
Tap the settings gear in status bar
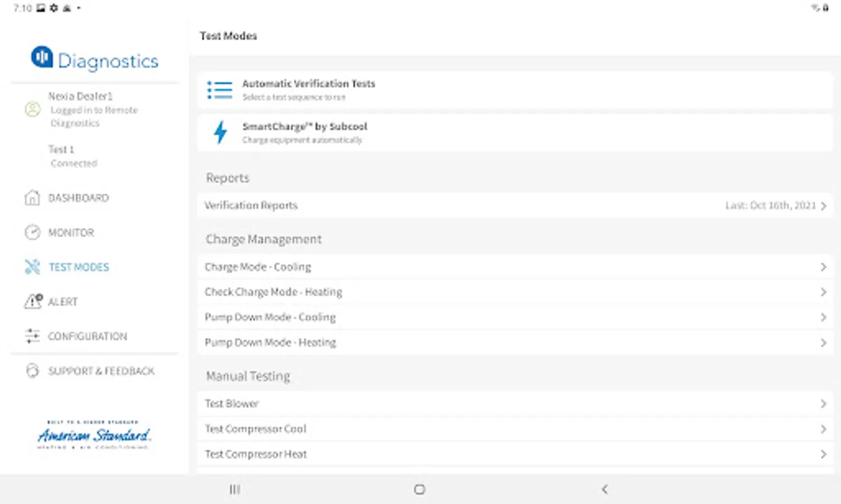point(54,8)
